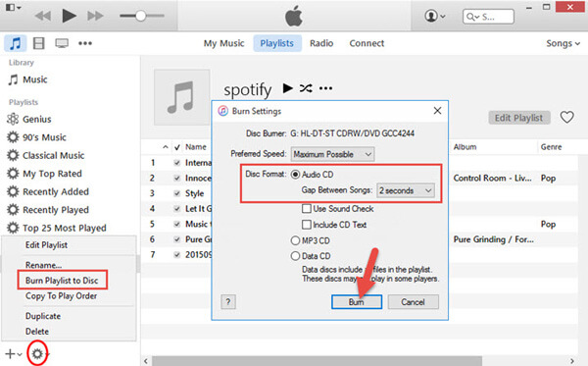This screenshot has width=588, height=366.
Task: Click the playlist settings gear icon
Action: (37, 353)
